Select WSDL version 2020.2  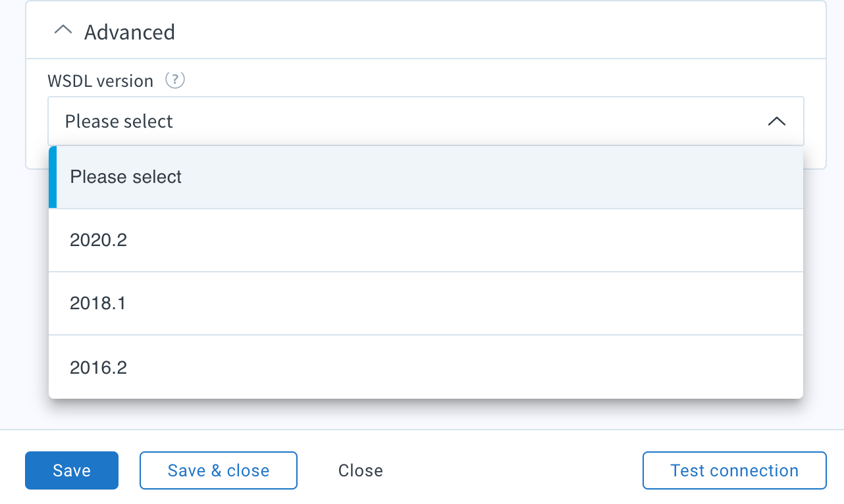click(x=425, y=240)
